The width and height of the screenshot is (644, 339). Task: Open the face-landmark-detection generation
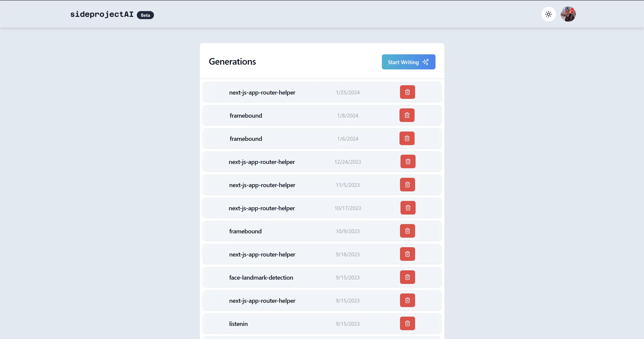pos(261,277)
